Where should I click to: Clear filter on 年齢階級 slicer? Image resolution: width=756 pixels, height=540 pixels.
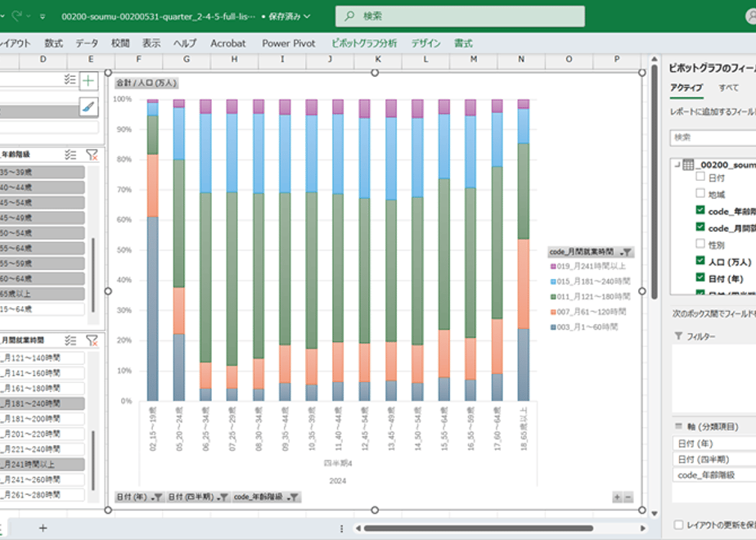click(x=92, y=155)
